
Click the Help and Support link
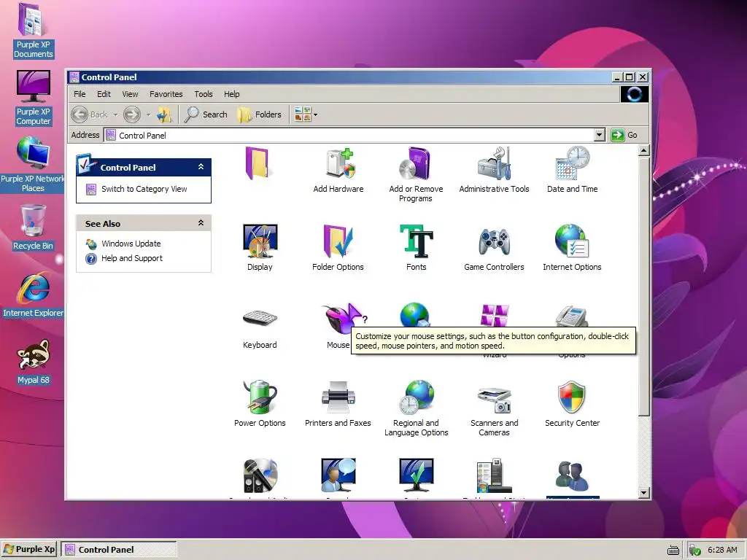pyautogui.click(x=132, y=258)
